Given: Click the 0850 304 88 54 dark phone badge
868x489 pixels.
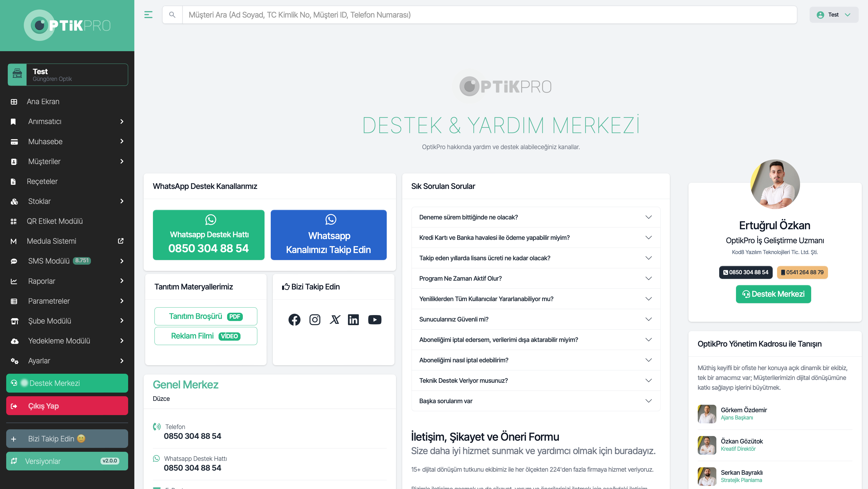Looking at the screenshot, I should point(746,272).
